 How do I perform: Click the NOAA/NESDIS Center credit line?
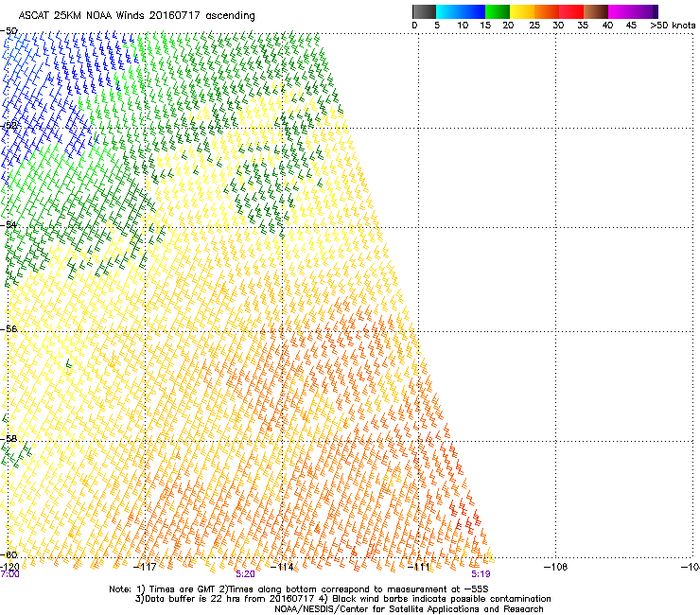[x=409, y=609]
